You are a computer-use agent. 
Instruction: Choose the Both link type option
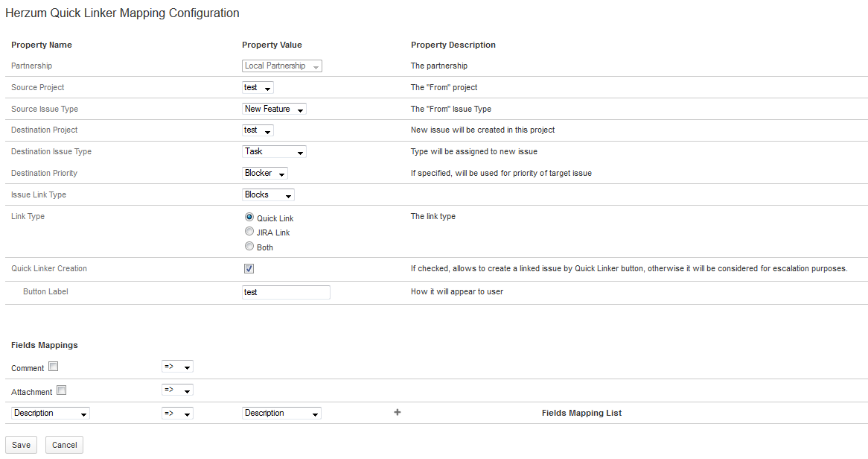point(249,247)
